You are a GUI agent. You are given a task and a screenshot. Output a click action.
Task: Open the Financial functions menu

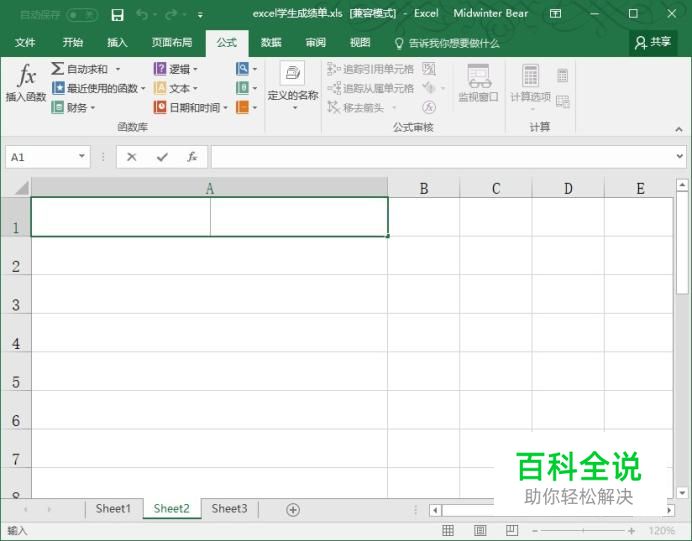[73, 107]
